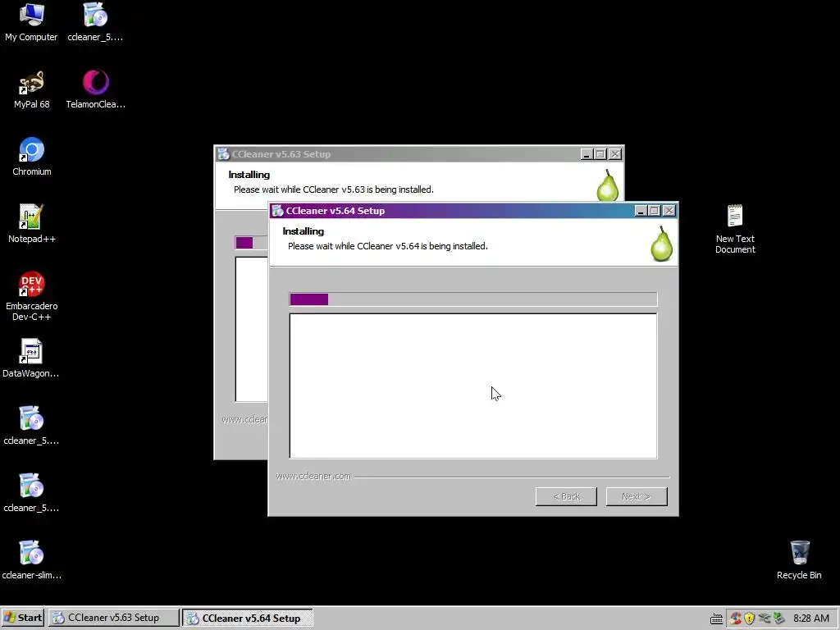This screenshot has height=630, width=840.
Task: Close the CCleaner v5.63 Setup window
Action: coord(615,154)
